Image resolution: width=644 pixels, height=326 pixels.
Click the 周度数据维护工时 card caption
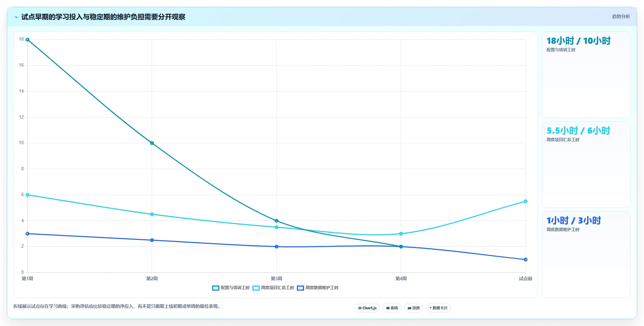[x=563, y=230]
